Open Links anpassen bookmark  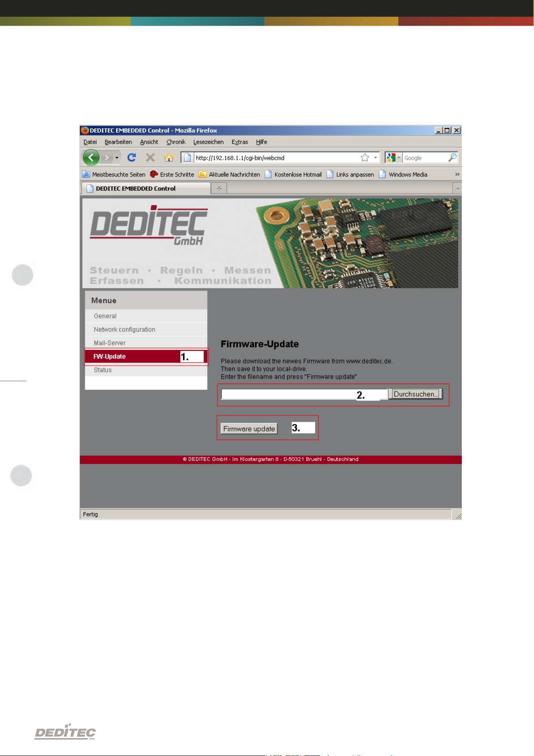point(350,174)
